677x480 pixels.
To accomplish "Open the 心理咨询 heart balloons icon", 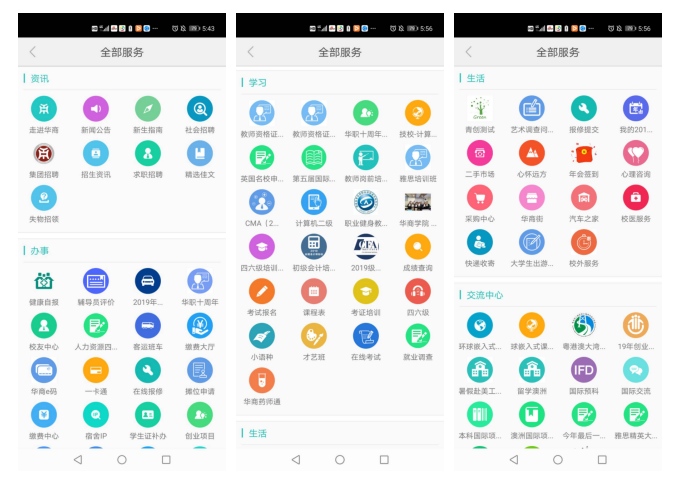I will tap(636, 153).
